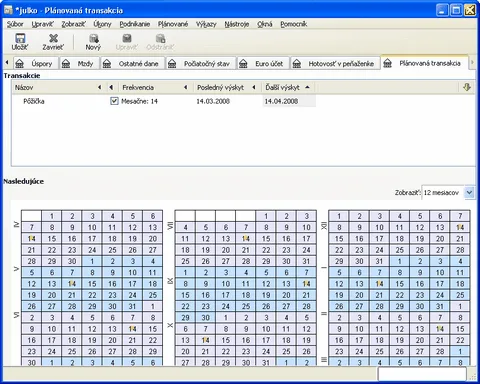
Task: Click highlighted day 14 in month V
Action: point(72,284)
